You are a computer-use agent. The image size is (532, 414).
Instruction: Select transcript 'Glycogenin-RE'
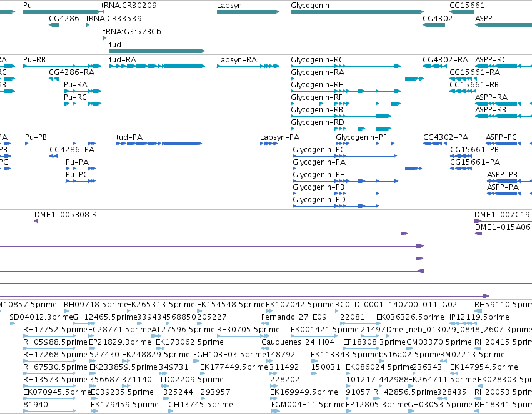317,85
